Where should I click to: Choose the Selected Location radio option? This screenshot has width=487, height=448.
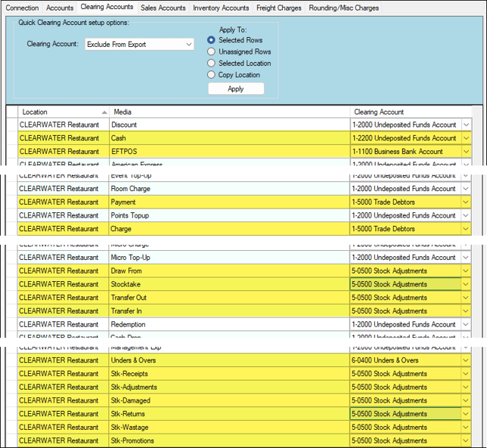coord(240,63)
